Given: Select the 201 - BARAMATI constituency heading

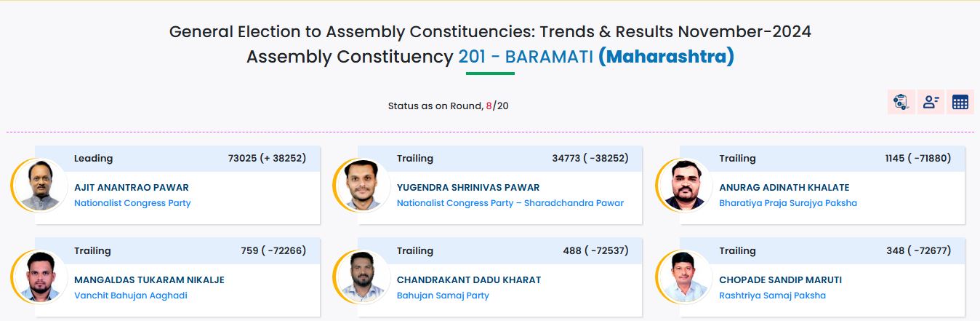Looking at the screenshot, I should tap(526, 56).
